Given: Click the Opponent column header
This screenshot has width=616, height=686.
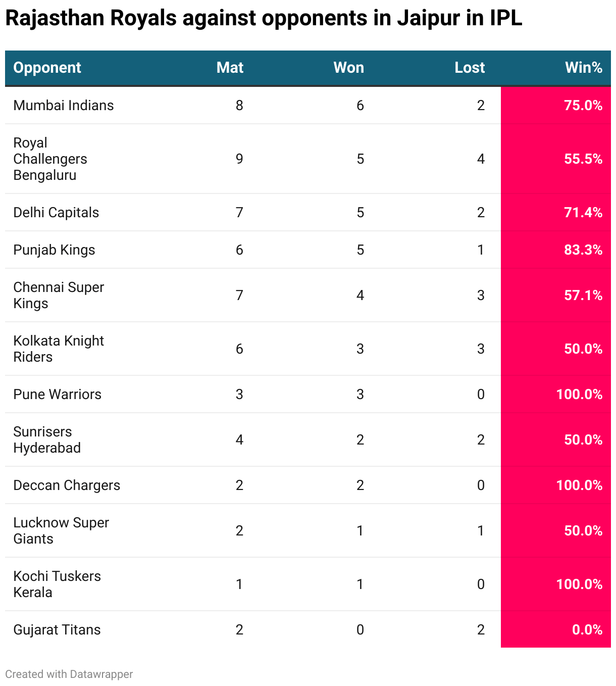Looking at the screenshot, I should [47, 68].
